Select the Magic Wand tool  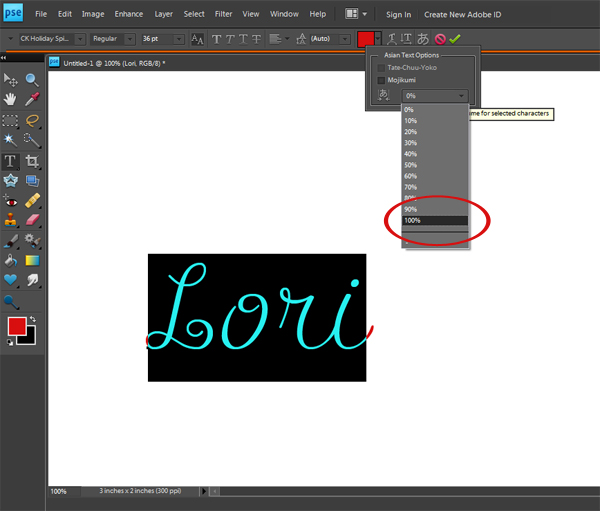point(10,140)
